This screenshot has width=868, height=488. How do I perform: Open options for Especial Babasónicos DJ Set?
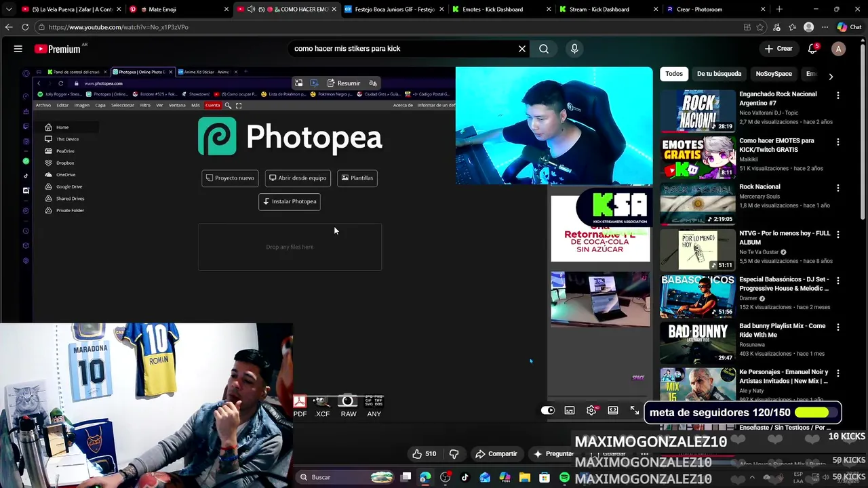click(838, 281)
